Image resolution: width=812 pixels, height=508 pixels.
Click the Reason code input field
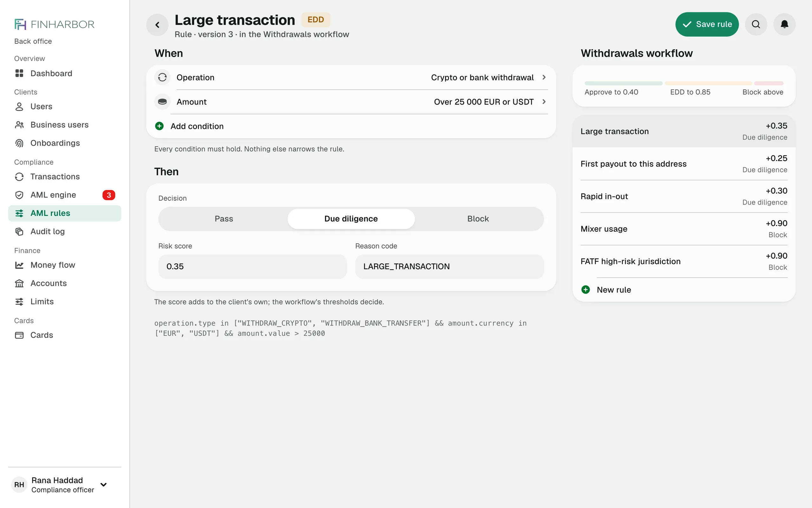449,266
